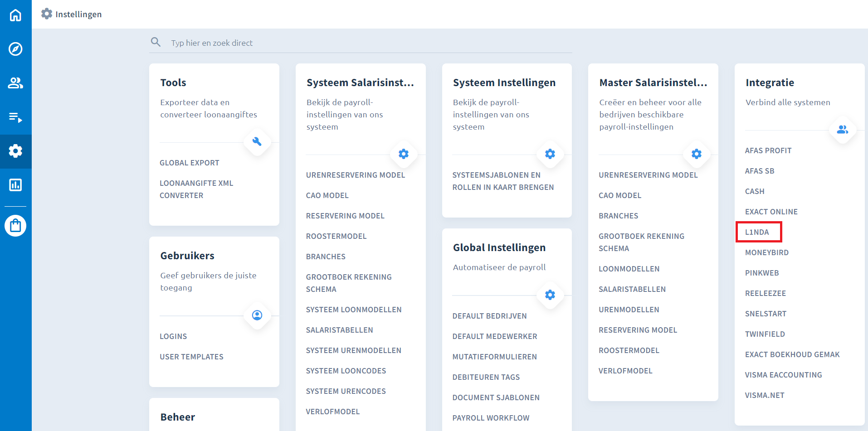Click the wrench icon on Tools card
This screenshot has height=431, width=868.
(257, 141)
